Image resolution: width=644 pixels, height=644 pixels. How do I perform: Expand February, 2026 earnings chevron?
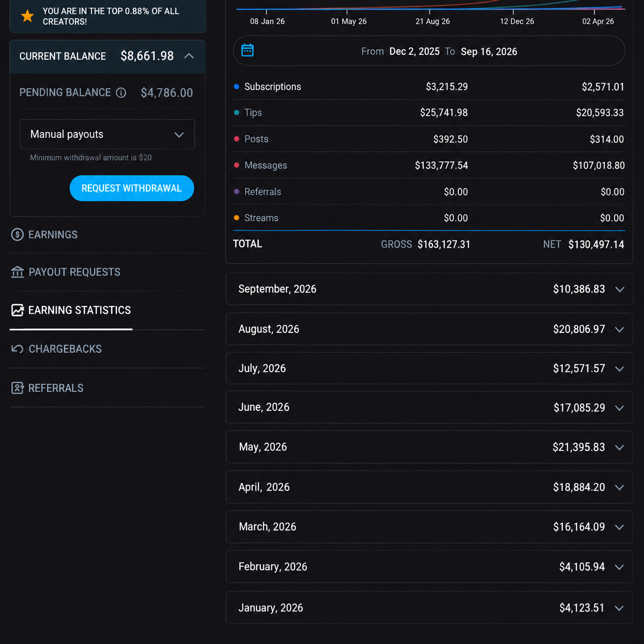(619, 567)
